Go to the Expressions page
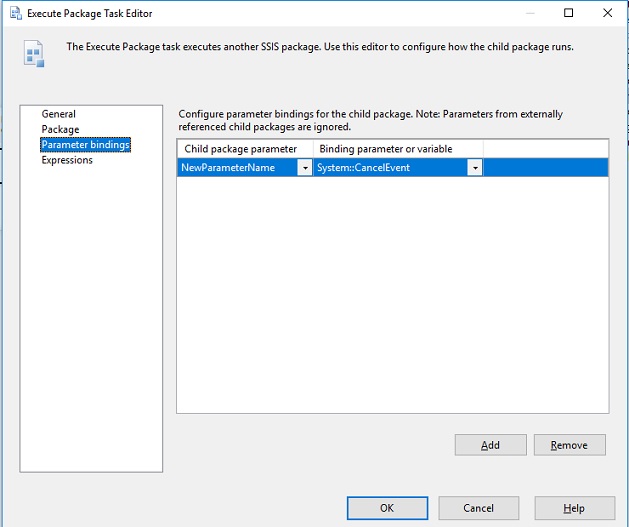 [67, 160]
